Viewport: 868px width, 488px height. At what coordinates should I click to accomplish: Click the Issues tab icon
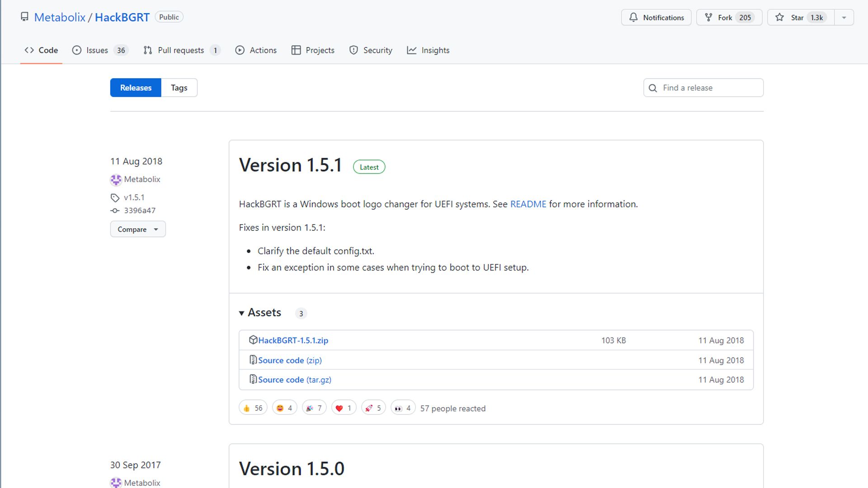point(76,50)
